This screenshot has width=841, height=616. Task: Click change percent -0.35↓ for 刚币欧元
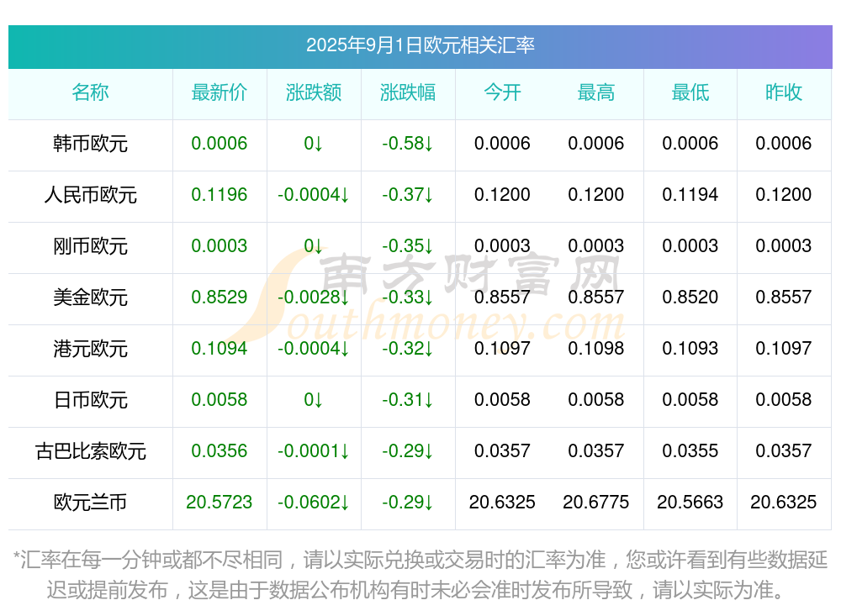pos(408,246)
